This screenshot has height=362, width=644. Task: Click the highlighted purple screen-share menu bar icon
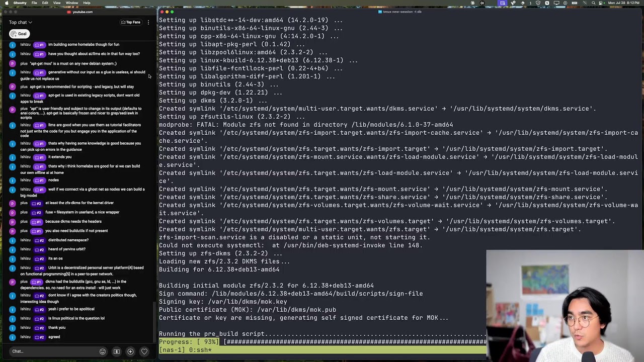pos(503,3)
